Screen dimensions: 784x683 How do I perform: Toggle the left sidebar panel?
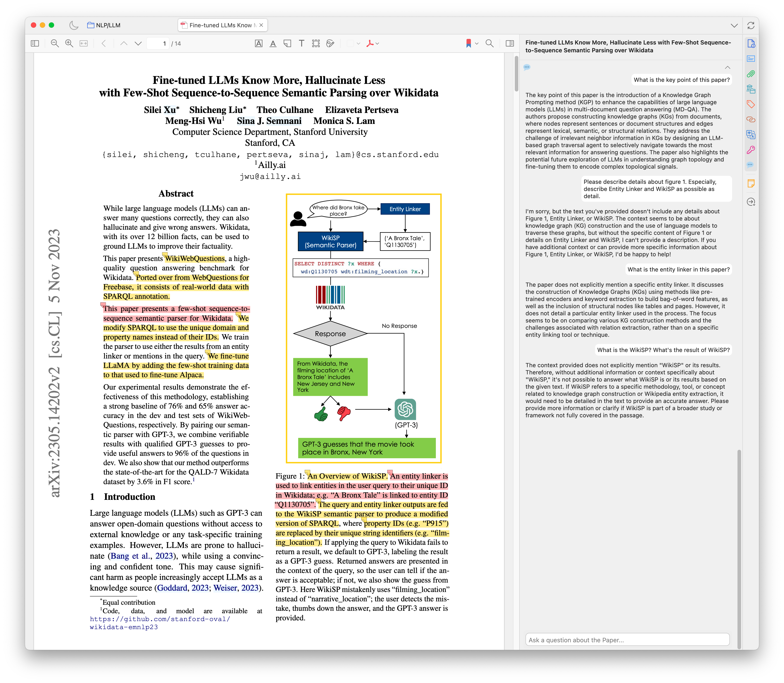35,43
